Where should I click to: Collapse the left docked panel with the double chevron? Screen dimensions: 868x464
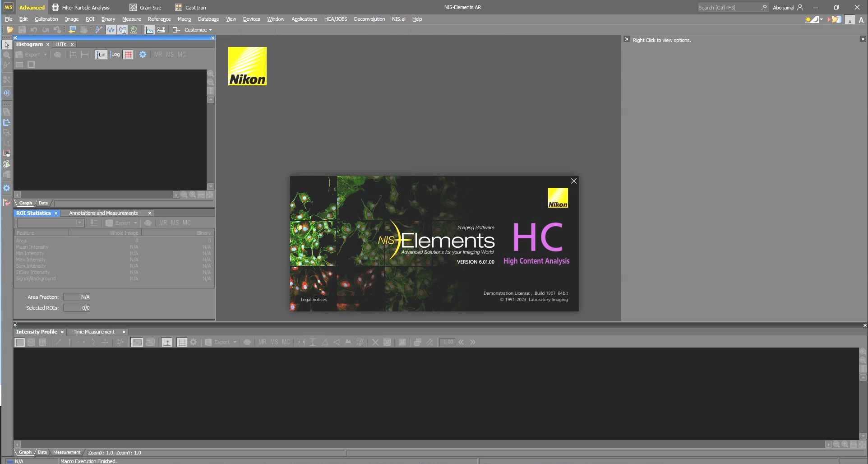click(15, 38)
